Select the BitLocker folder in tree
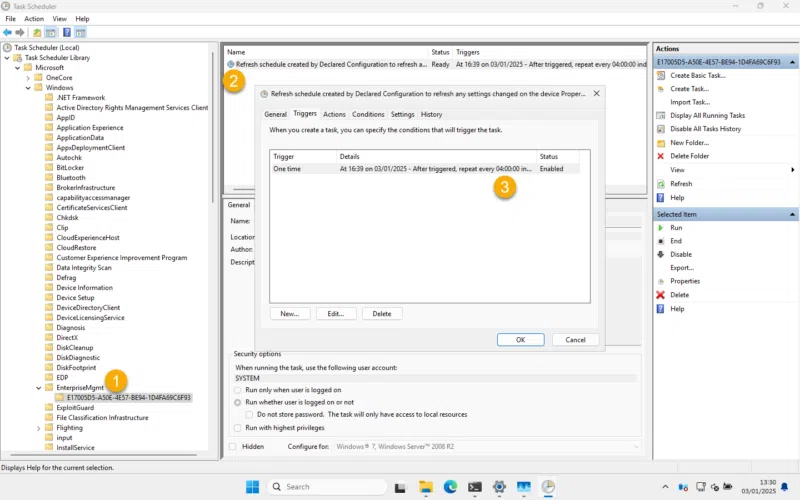800x500 pixels. tap(70, 167)
